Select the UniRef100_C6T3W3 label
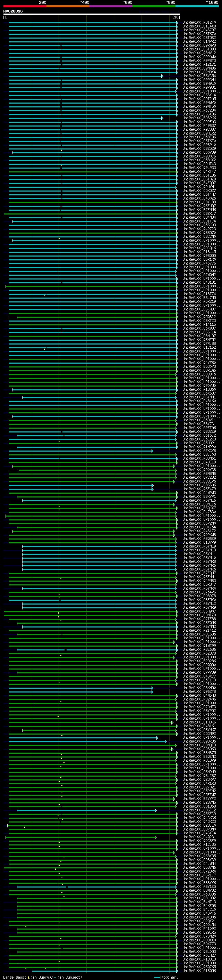Image resolution: width=222 pixels, height=980 pixels. 199,49
